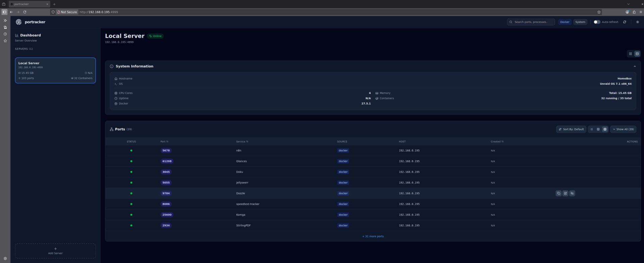Image resolution: width=644 pixels, height=263 pixels.
Task: Open port 25600 link for Komga
Action: coord(167,215)
